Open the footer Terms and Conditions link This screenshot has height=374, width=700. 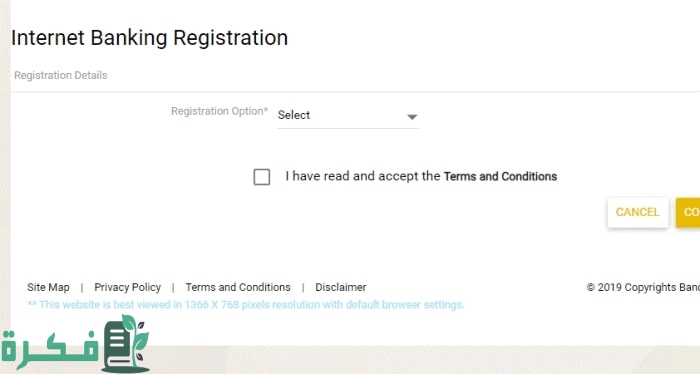pos(238,287)
